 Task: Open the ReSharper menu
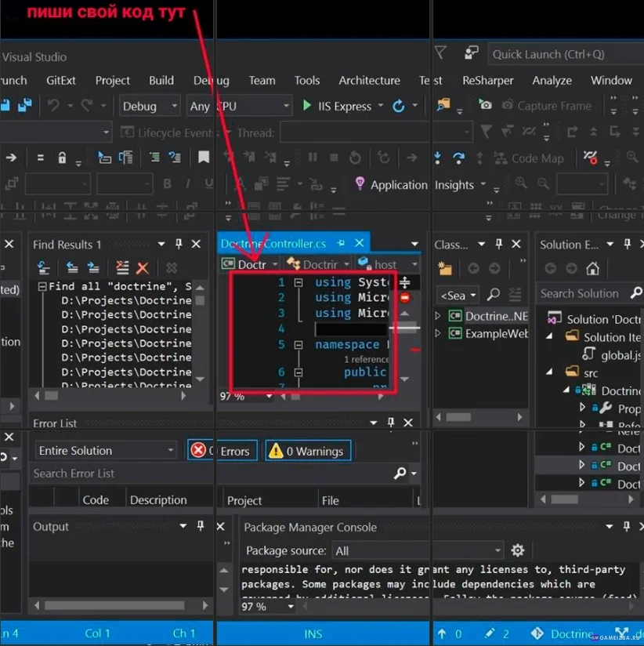[x=488, y=80]
